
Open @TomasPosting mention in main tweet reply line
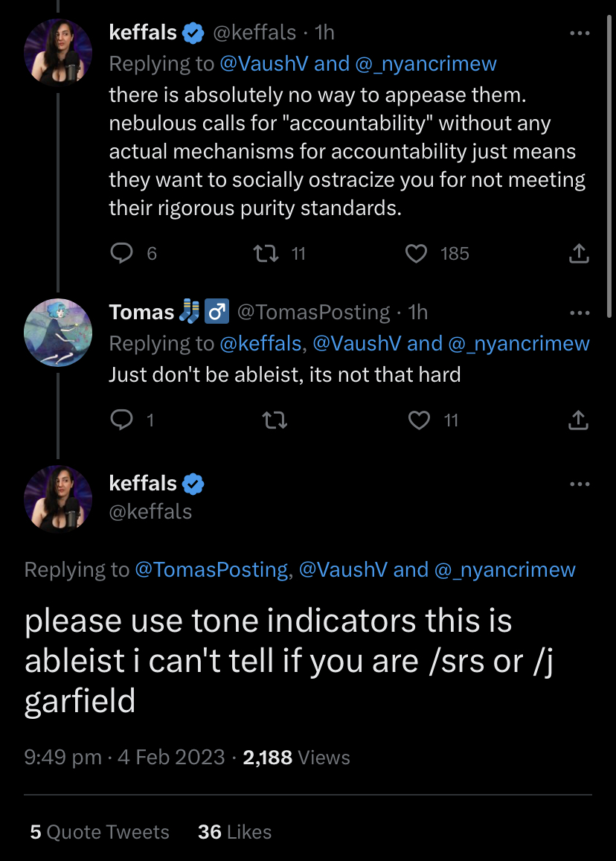211,569
